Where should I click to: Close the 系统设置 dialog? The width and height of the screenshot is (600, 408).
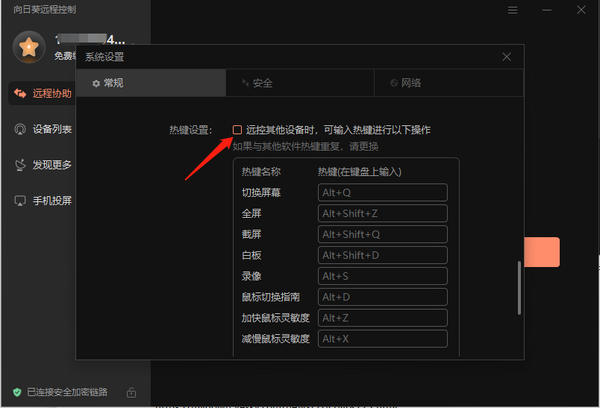coord(507,57)
